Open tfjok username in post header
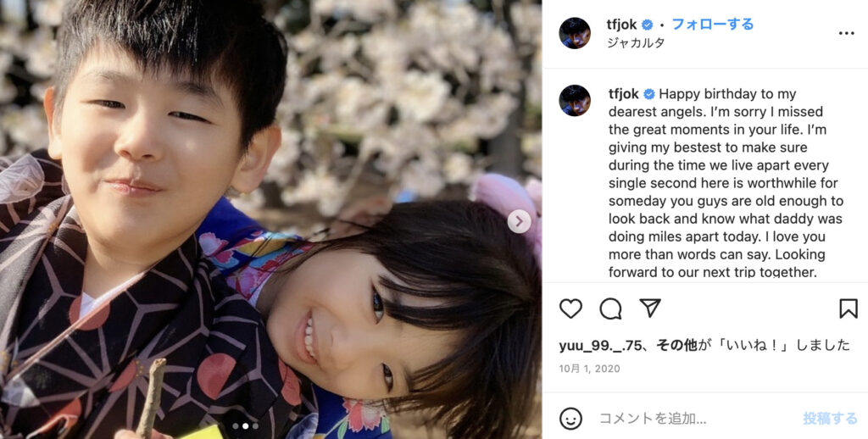The width and height of the screenshot is (868, 439). point(623,25)
